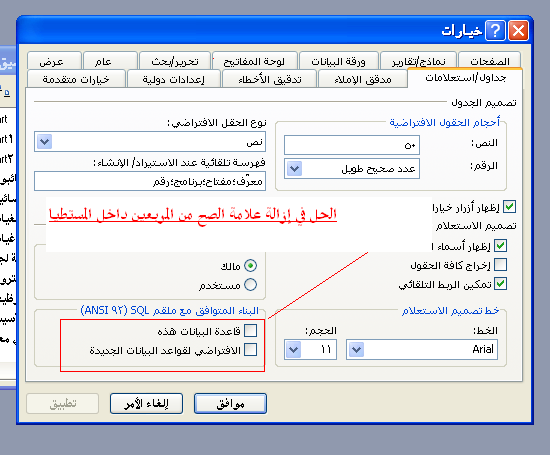
Task: Open the خيارات متقدمة tab
Action: coord(76,79)
